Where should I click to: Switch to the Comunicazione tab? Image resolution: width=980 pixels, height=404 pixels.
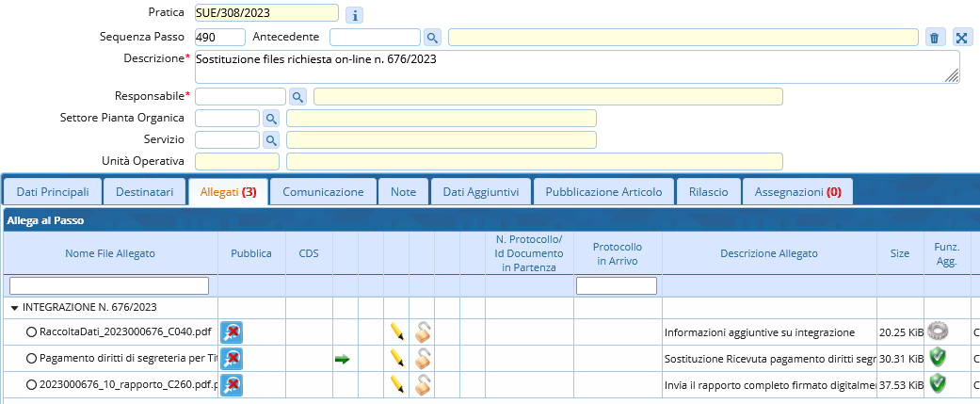[x=323, y=191]
